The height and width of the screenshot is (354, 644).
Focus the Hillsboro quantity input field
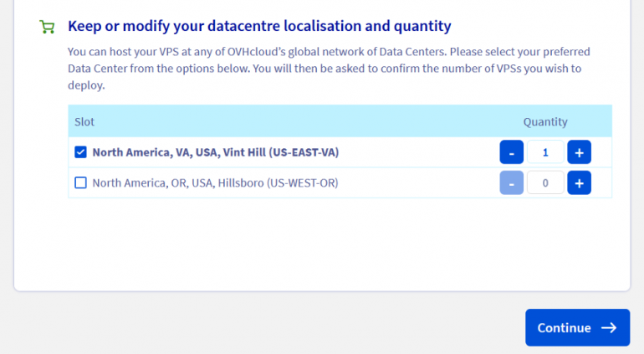click(x=545, y=182)
